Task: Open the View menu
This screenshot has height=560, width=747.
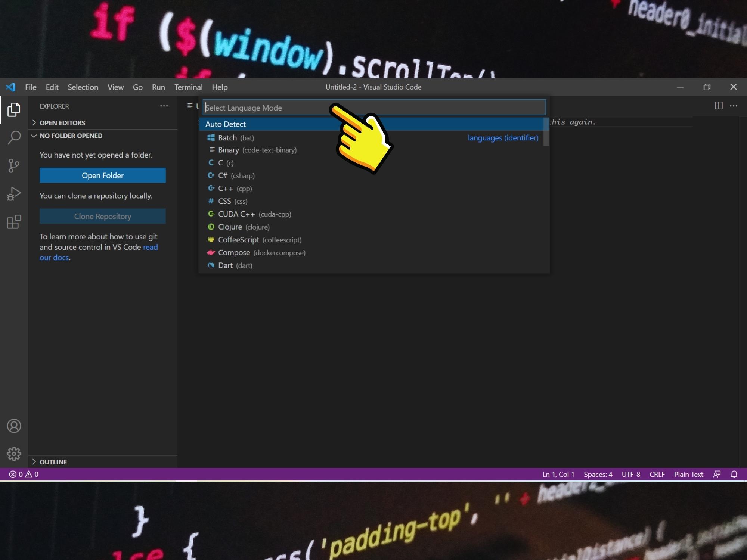Action: tap(115, 87)
